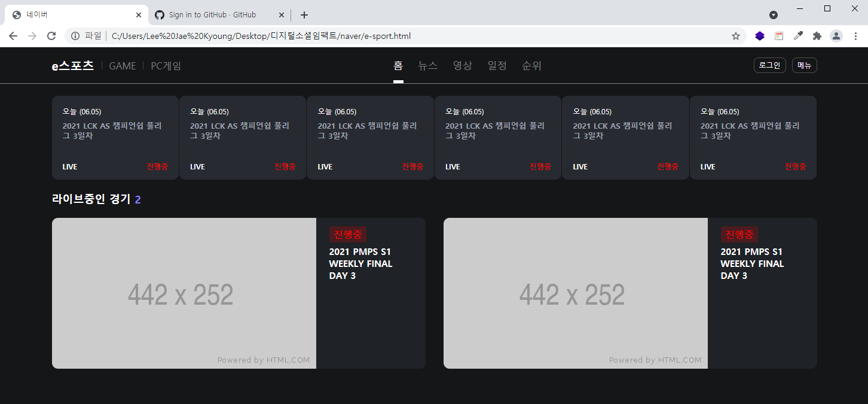Viewport: 868px width, 404px height.
Task: Click the right live card 진행중 badge
Action: (x=739, y=234)
